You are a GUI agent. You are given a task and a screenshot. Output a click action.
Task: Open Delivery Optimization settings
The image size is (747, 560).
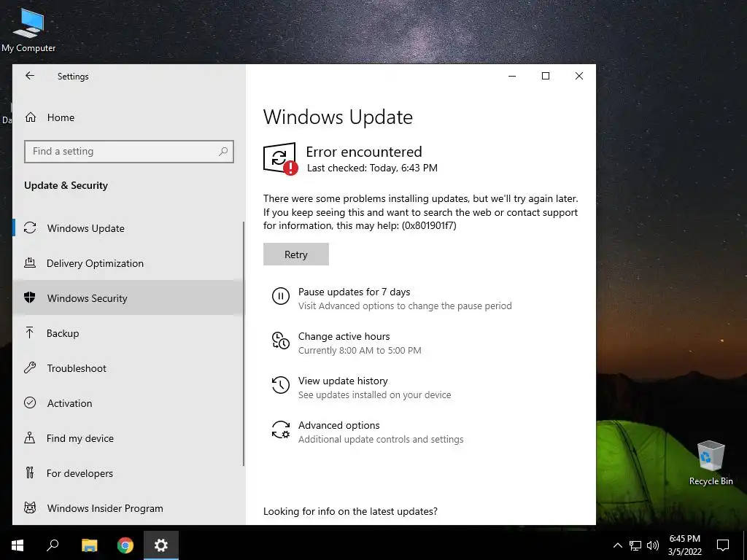(128, 263)
